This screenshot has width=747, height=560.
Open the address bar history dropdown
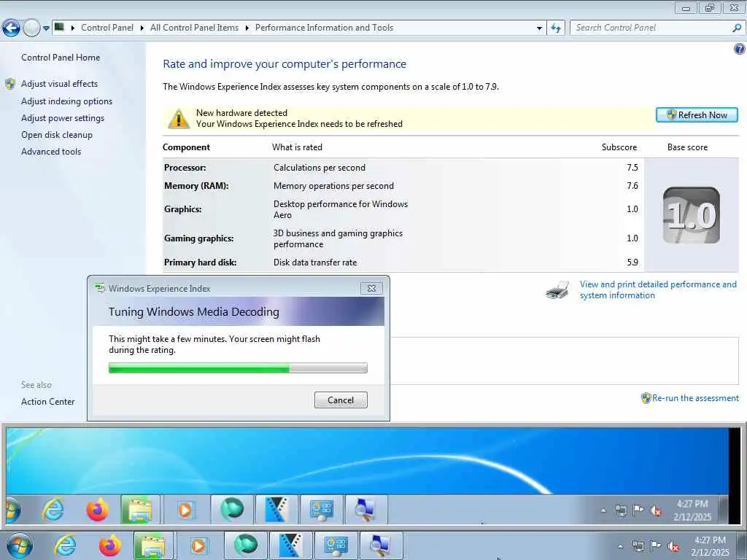[539, 28]
